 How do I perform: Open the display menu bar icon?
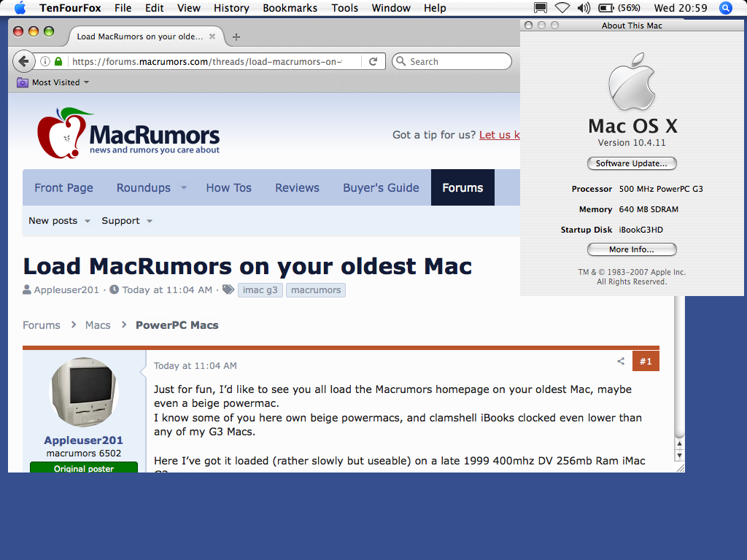541,8
